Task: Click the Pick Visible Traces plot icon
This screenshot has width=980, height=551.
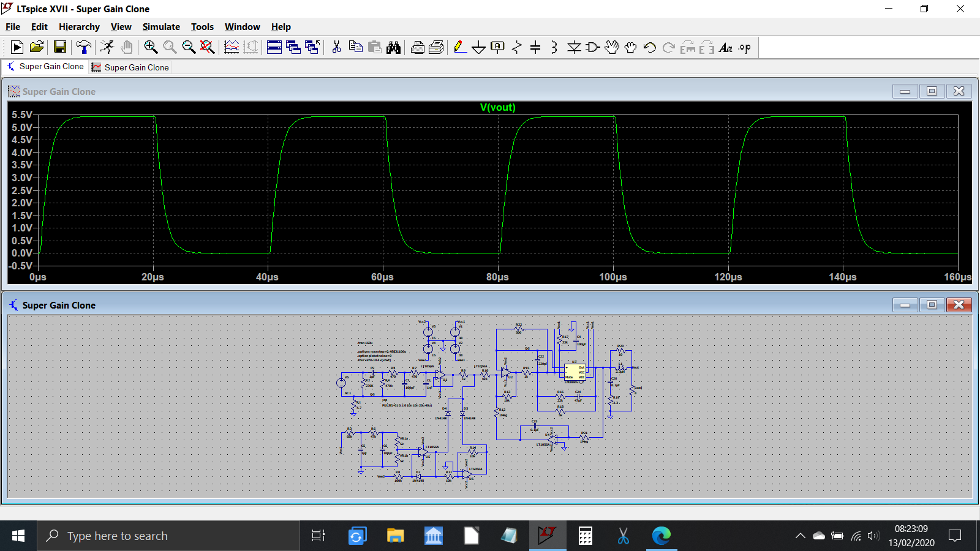Action: coord(232,47)
